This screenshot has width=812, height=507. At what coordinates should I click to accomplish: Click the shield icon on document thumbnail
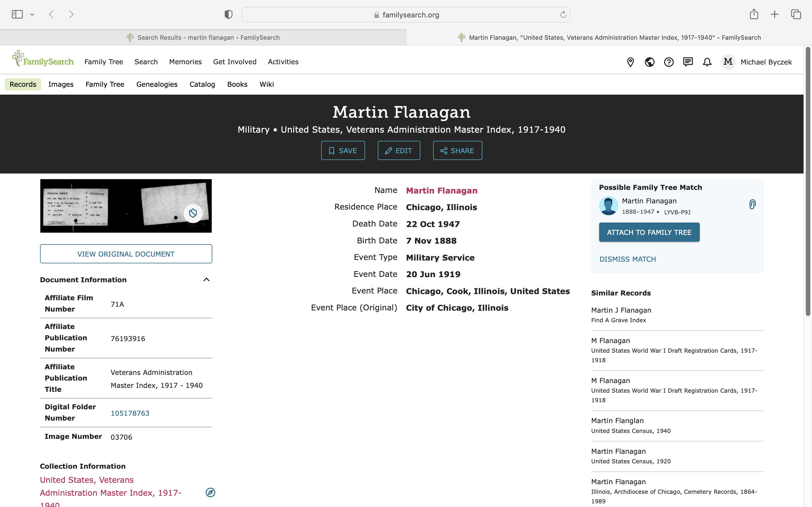193,213
